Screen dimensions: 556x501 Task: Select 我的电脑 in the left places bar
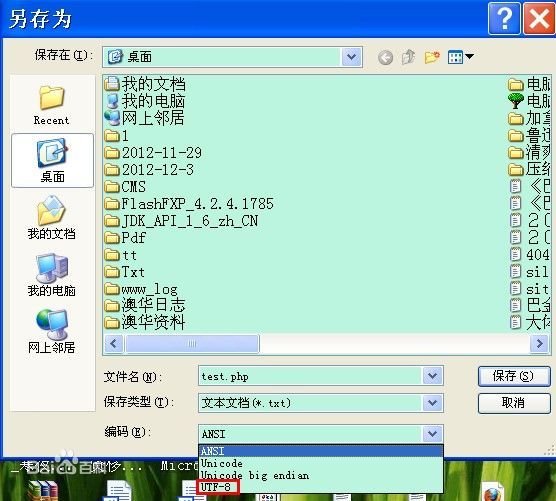coord(52,274)
